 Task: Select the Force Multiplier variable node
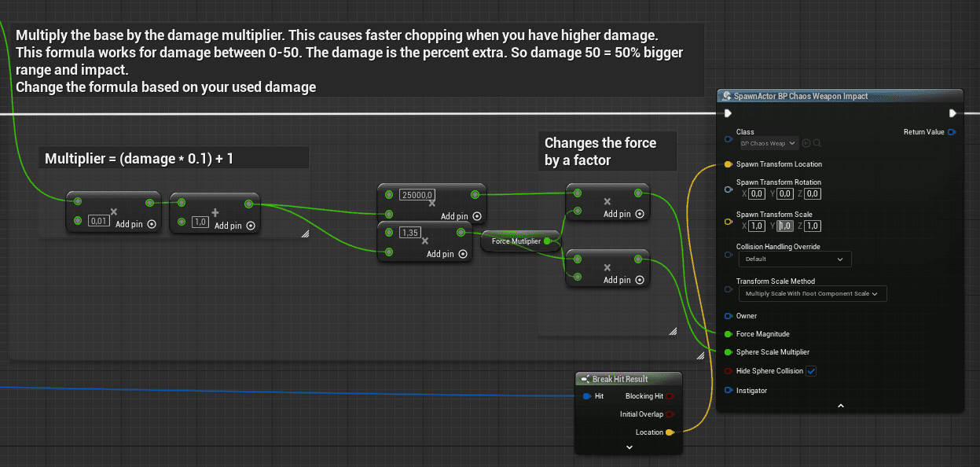point(520,241)
